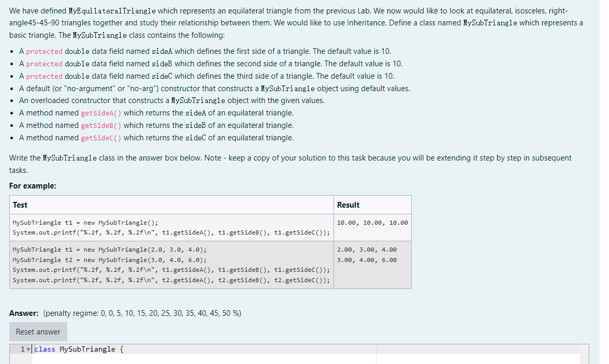
Task: Select the first test case code cell
Action: point(171,227)
